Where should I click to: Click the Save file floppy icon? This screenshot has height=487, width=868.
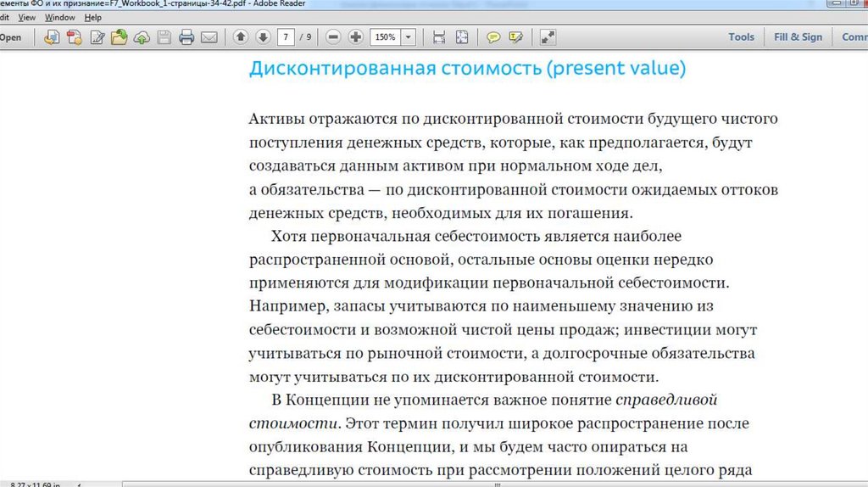point(164,37)
